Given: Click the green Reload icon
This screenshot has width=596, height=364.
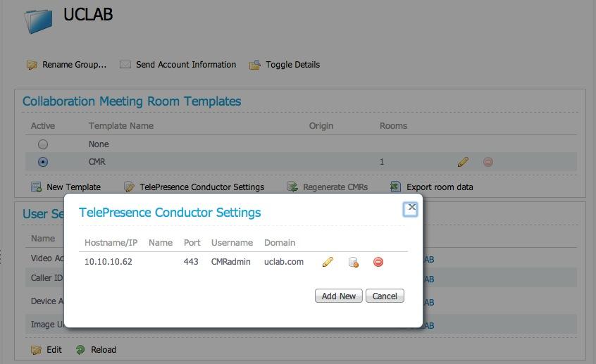Looking at the screenshot, I should [x=80, y=350].
